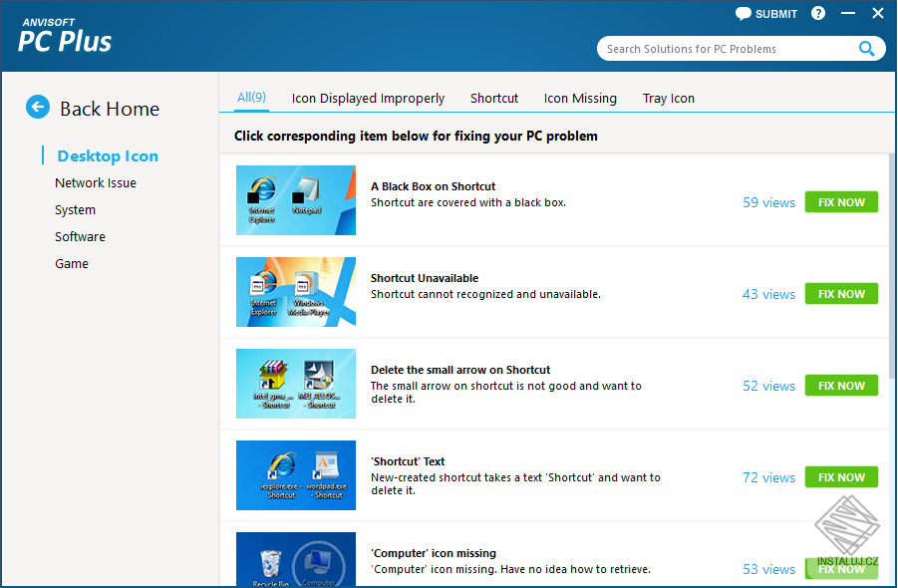898x588 pixels.
Task: Click the Submit speech bubble icon
Action: tap(743, 14)
